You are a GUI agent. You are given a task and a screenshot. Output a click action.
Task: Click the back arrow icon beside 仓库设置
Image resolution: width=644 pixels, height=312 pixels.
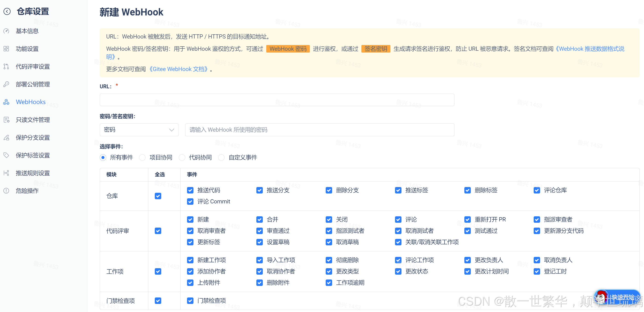coord(7,12)
